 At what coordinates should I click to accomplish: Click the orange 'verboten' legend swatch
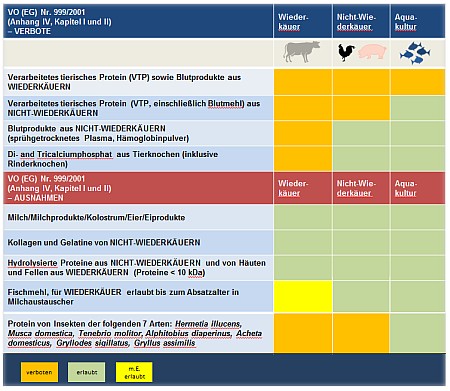[39, 372]
